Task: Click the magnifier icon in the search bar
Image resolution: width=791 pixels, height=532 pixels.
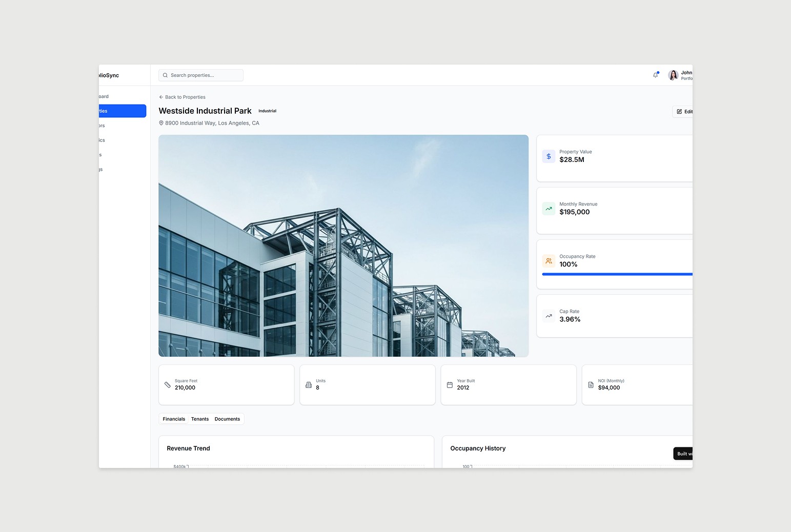Action: (165, 75)
